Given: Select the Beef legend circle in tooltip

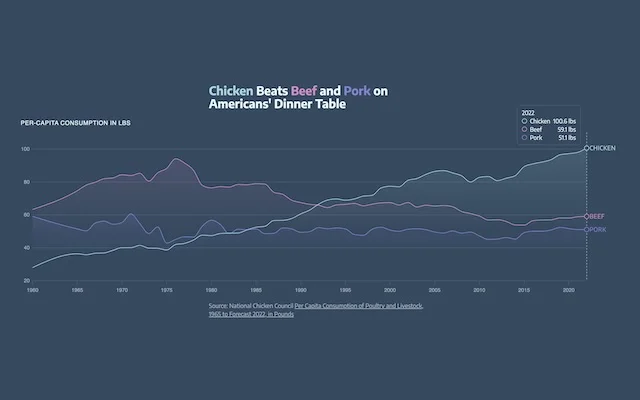Looking at the screenshot, I should 524,129.
